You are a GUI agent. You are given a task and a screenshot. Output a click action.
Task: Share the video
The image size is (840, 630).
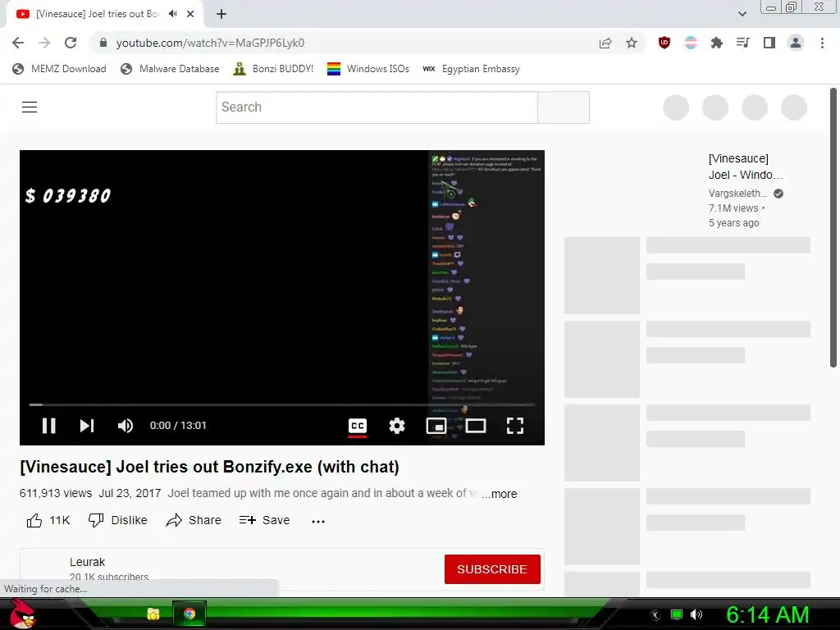[x=194, y=520]
